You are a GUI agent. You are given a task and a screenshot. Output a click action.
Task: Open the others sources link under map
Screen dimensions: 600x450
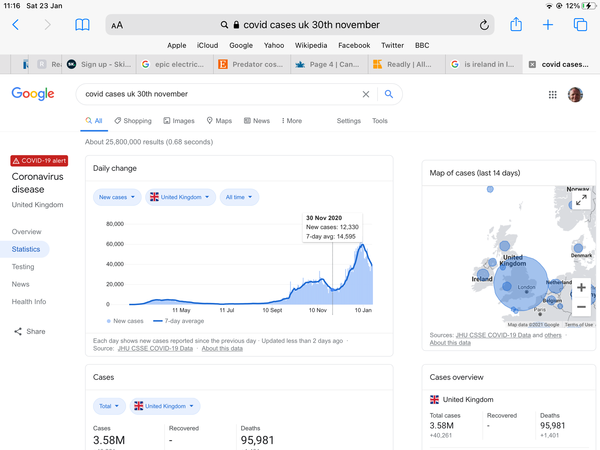pyautogui.click(x=553, y=335)
